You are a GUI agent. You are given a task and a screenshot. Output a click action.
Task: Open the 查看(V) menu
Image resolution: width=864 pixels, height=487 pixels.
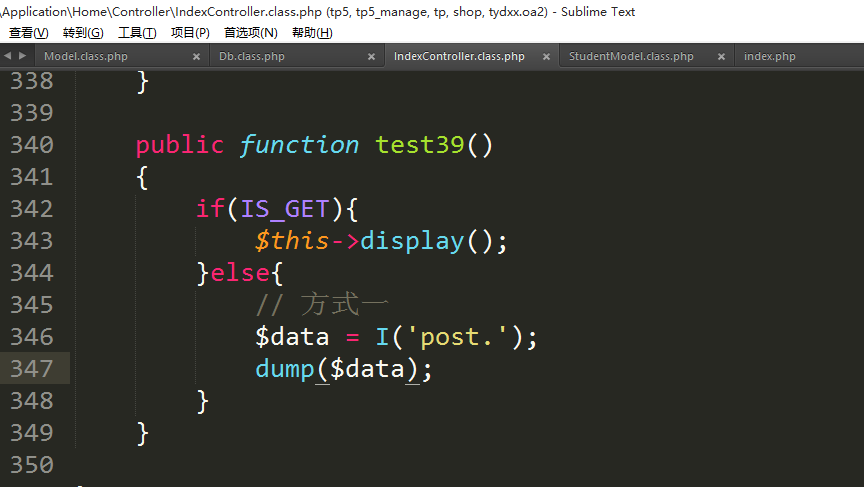(x=28, y=33)
